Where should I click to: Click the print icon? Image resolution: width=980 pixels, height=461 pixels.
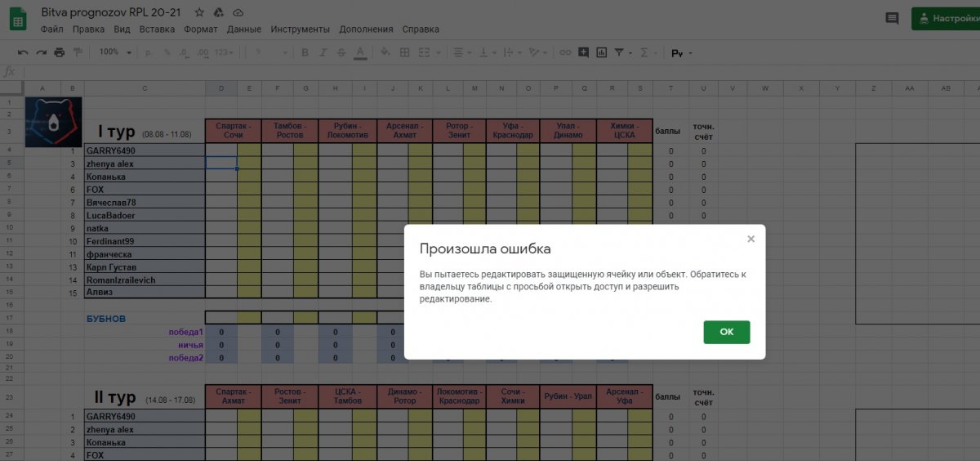pos(60,52)
